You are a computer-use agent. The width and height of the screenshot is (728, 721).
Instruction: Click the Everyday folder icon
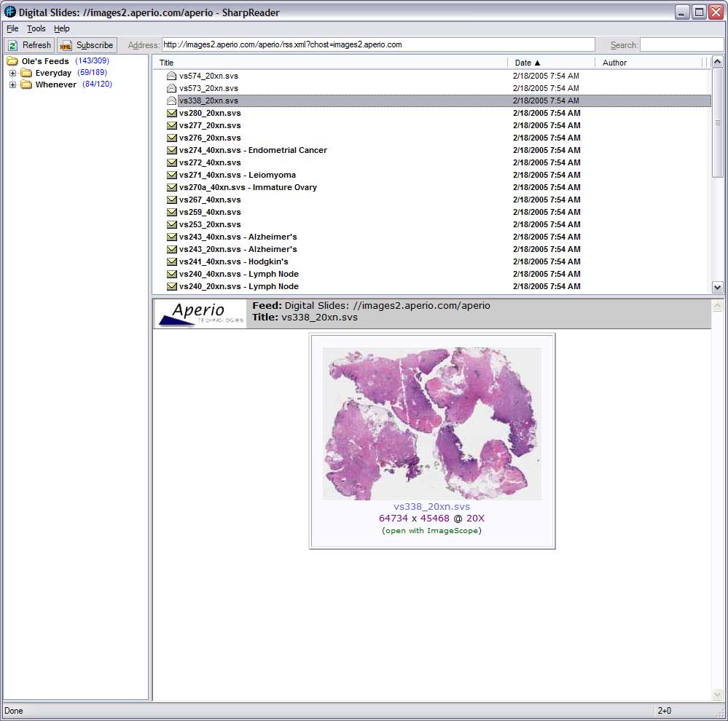[x=26, y=73]
